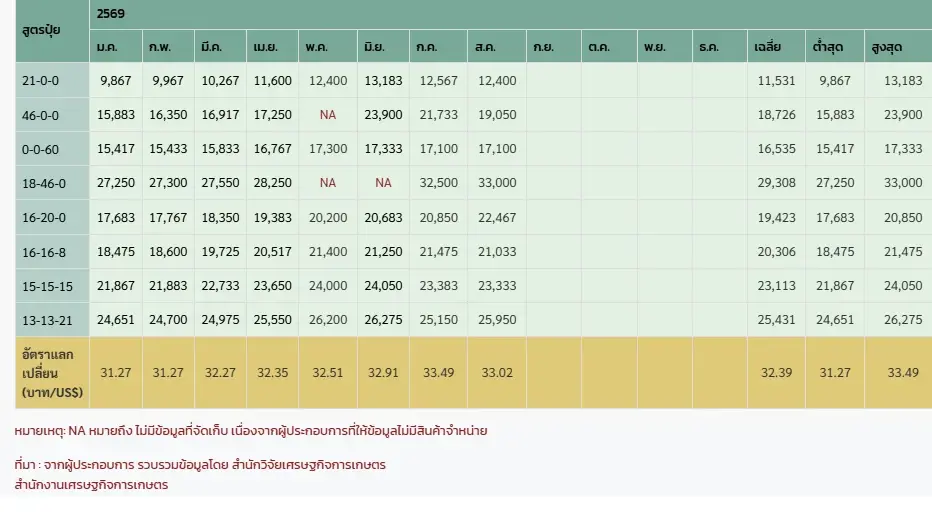Select the 12,567 price cell
932x515 pixels.
click(439, 80)
